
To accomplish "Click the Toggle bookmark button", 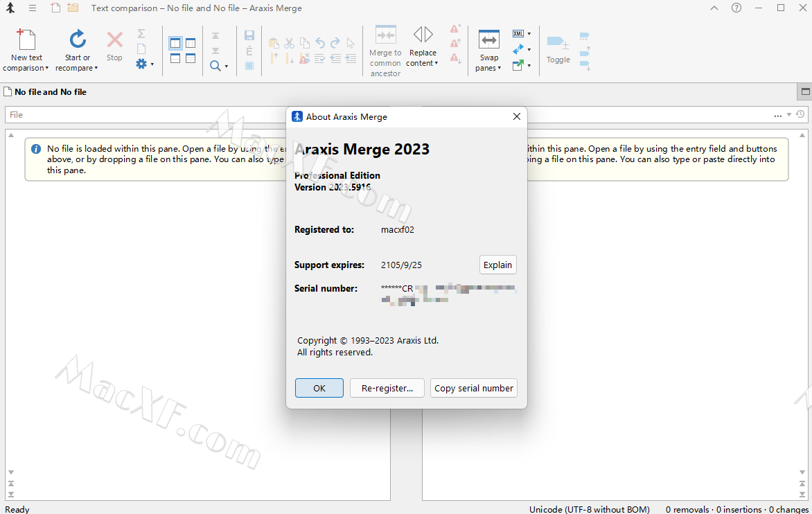I will tap(558, 50).
